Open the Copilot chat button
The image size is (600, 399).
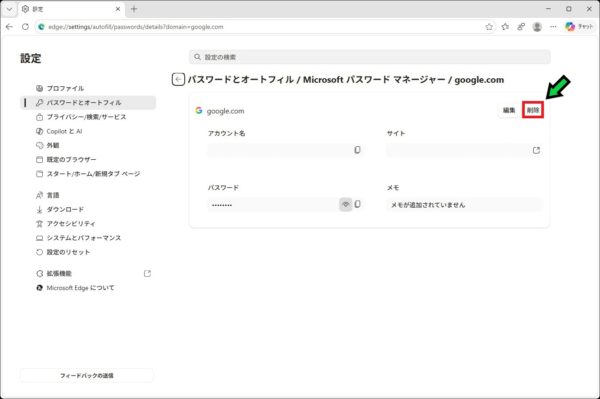click(x=579, y=27)
